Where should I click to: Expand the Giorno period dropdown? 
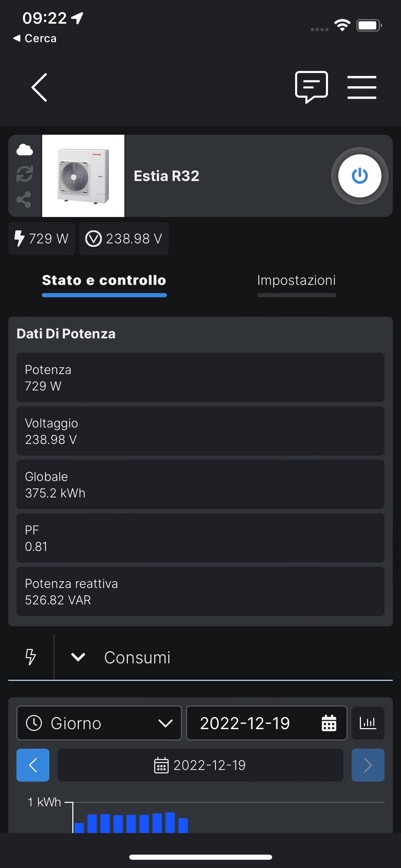pos(99,723)
